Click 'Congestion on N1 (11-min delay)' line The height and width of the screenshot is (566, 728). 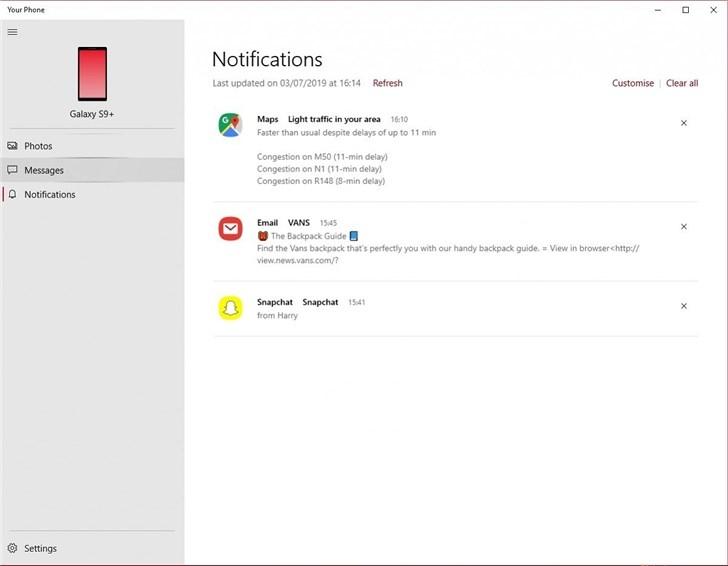tap(319, 169)
